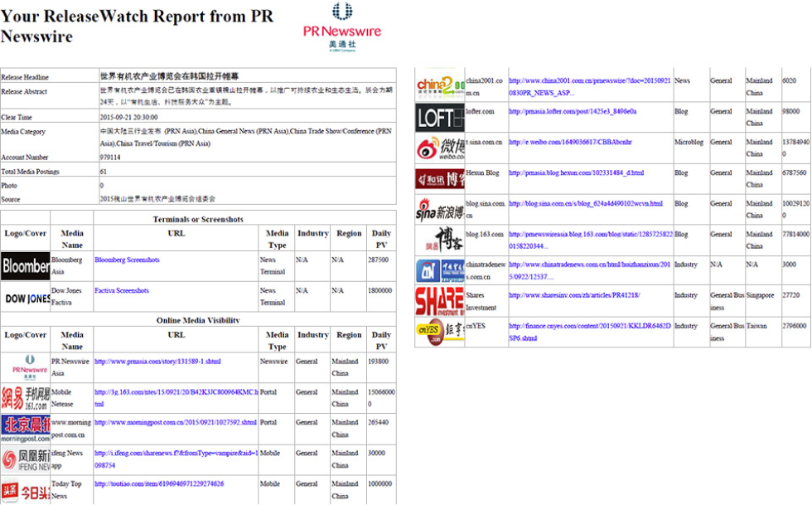Open the Factiva Screenshots link
The image size is (812, 505).
coord(122,291)
